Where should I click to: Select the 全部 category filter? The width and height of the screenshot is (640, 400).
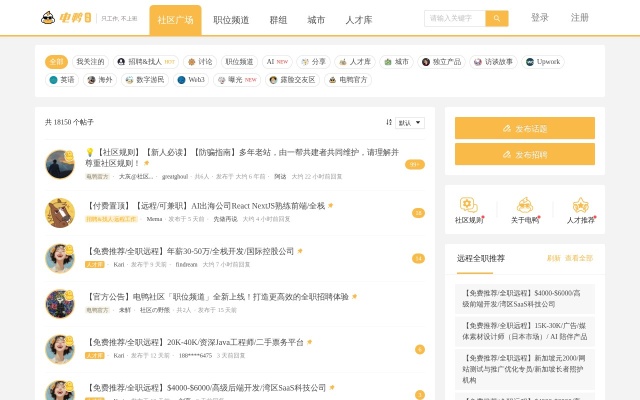pos(57,61)
